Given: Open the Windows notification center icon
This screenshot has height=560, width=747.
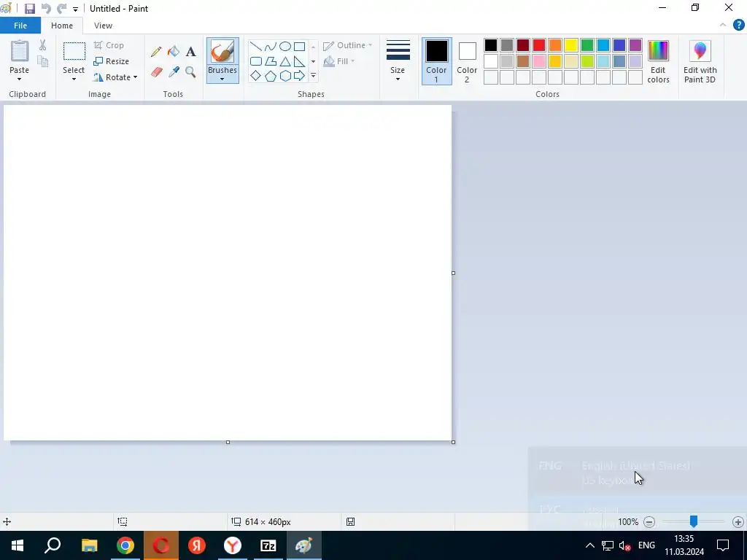Looking at the screenshot, I should [x=723, y=545].
